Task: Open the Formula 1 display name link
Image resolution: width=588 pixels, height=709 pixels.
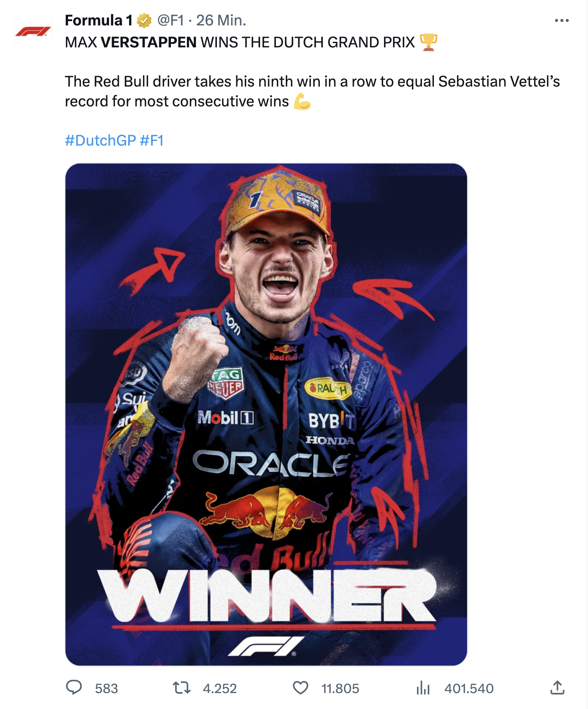Action: [99, 20]
